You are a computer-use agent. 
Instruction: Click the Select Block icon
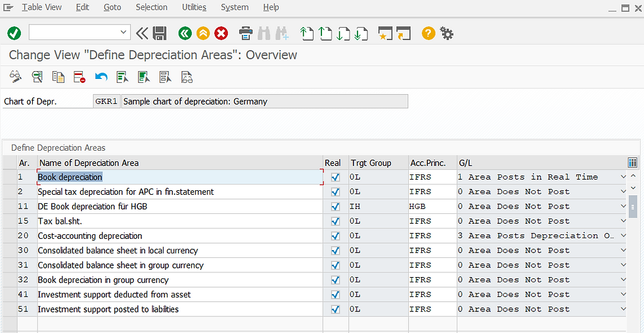144,76
